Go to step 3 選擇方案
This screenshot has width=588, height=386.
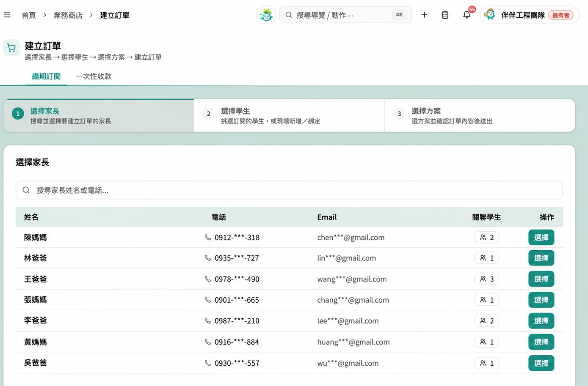[480, 115]
